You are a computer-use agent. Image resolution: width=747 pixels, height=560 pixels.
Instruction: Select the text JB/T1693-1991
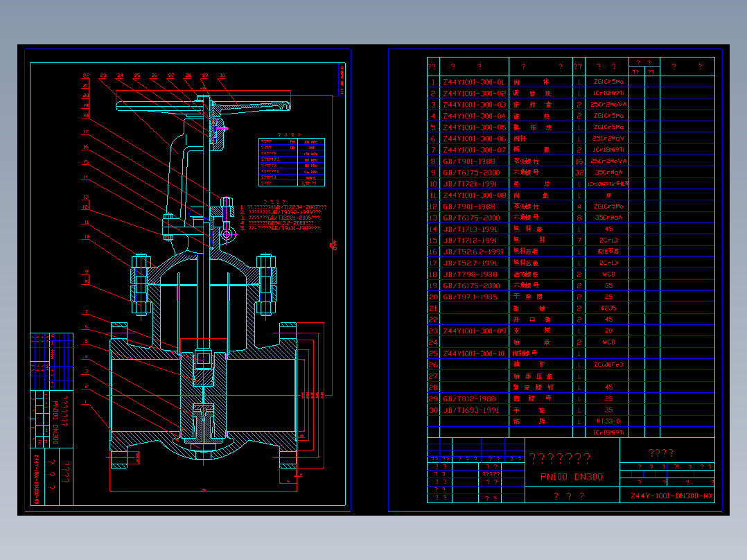(x=471, y=410)
